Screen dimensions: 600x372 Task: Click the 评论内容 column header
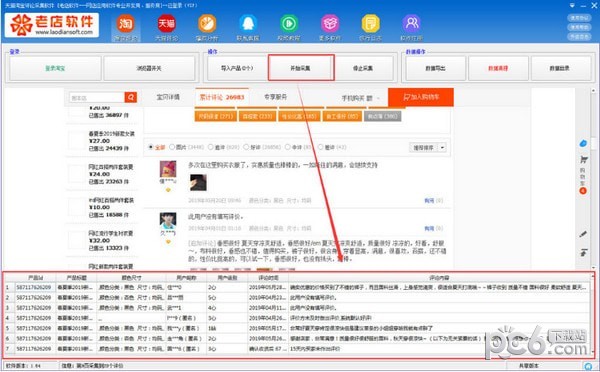pyautogui.click(x=439, y=278)
